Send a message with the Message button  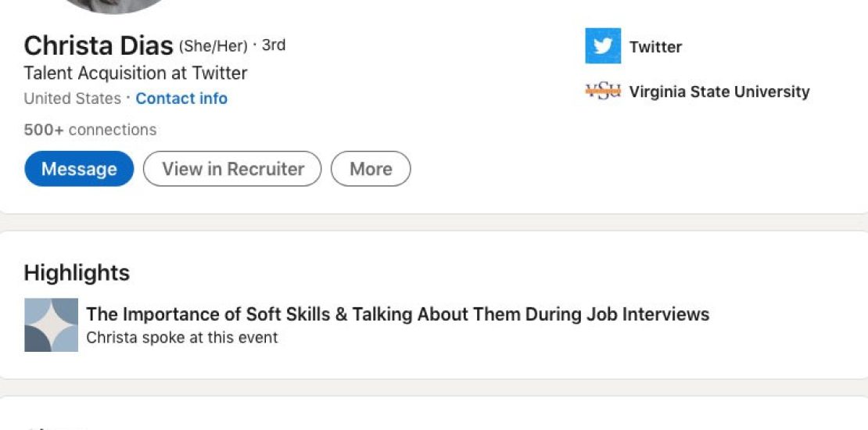pos(79,169)
